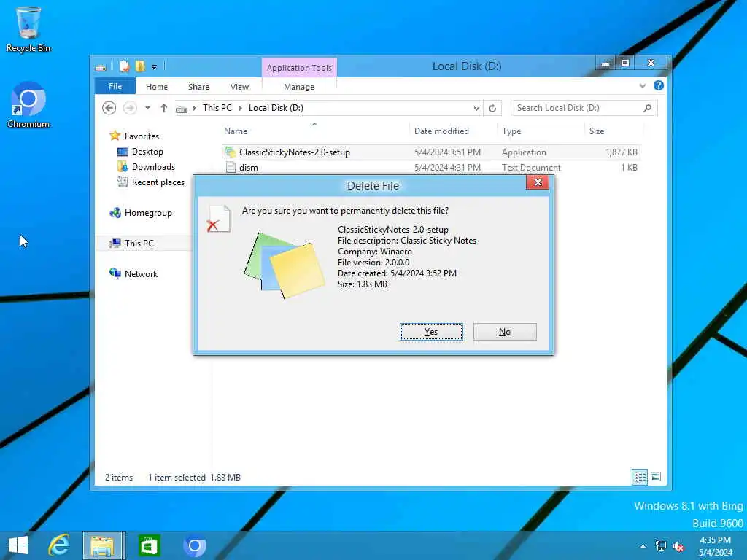This screenshot has height=560, width=747.
Task: Open Desktop in the navigation pane
Action: (140, 152)
